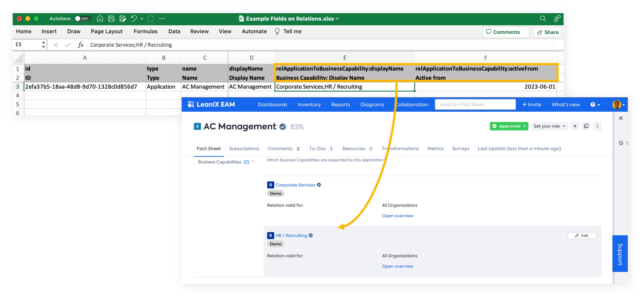This screenshot has width=644, height=300.
Task: Click the formula bar text field
Action: click(x=325, y=45)
